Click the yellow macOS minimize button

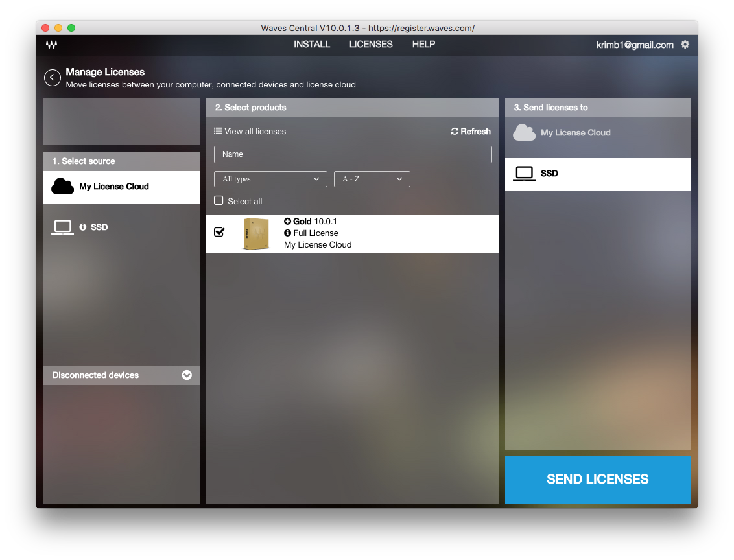pyautogui.click(x=58, y=28)
